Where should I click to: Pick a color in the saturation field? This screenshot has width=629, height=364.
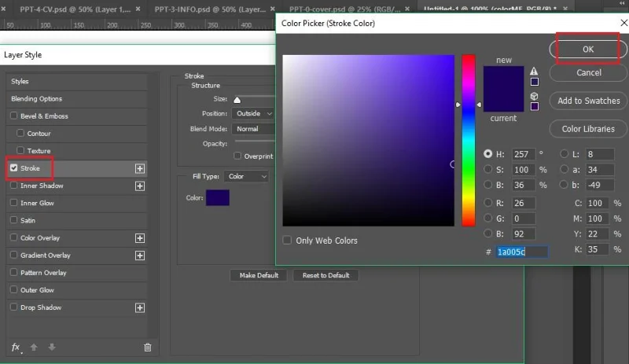coord(368,141)
